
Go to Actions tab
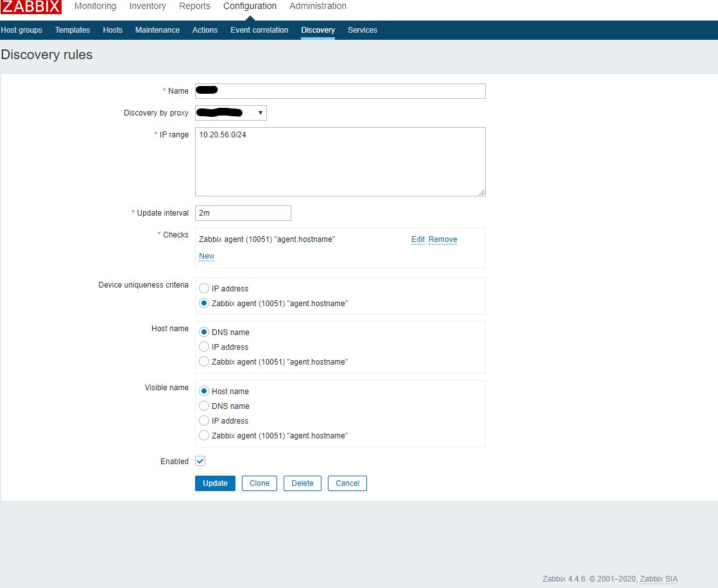(x=205, y=30)
